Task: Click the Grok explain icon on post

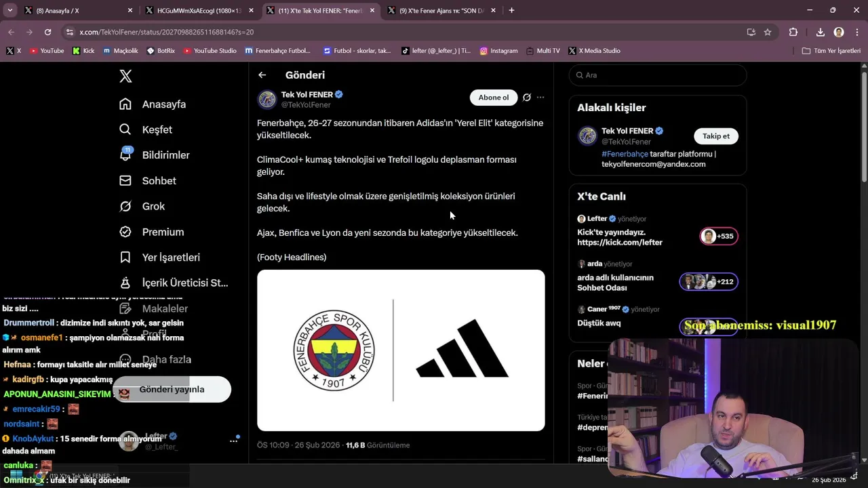Action: pyautogui.click(x=527, y=98)
